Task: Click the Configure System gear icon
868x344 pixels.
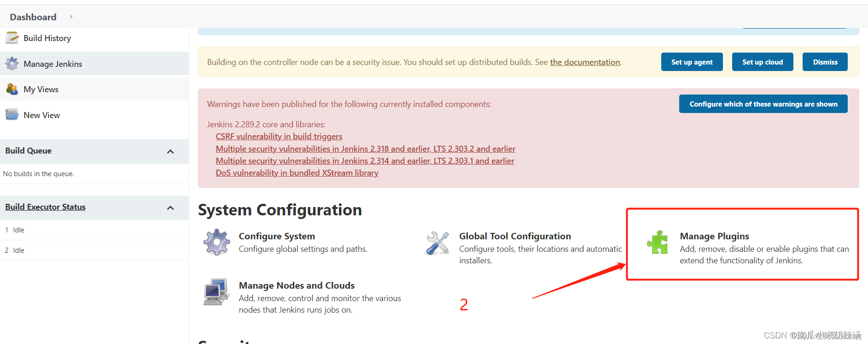Action: pos(217,242)
